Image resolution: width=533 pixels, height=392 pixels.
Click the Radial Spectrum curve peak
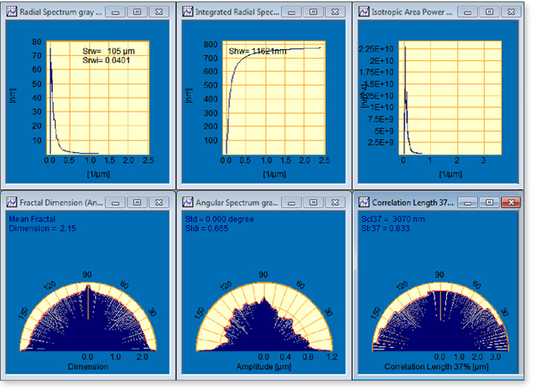coord(50,49)
